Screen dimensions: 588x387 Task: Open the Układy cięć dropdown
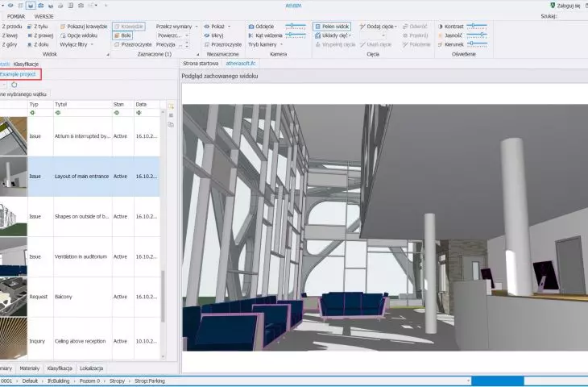pyautogui.click(x=333, y=35)
